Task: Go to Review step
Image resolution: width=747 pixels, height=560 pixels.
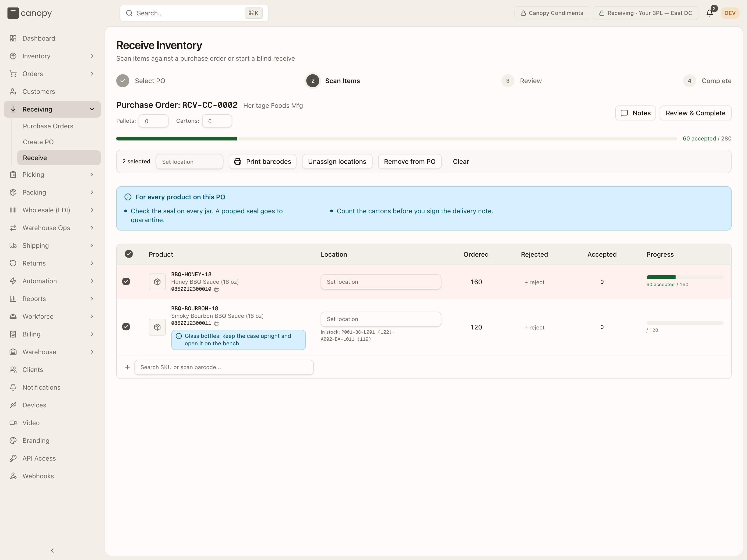Action: (522, 81)
